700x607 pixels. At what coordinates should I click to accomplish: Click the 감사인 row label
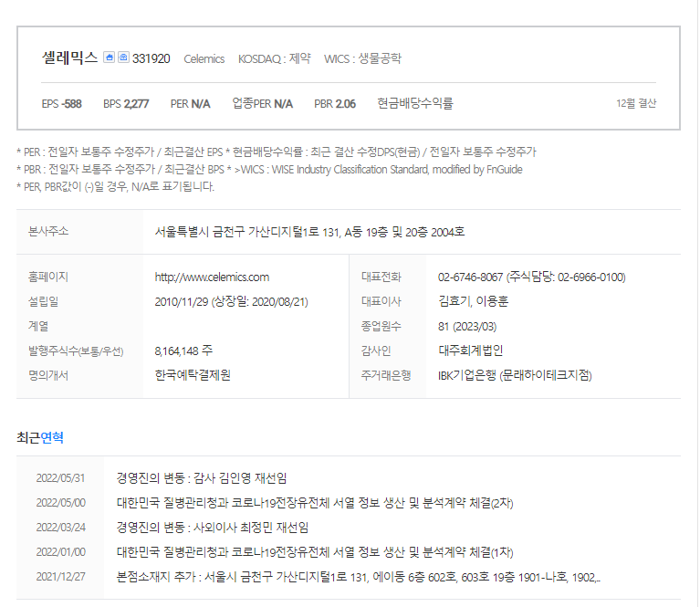click(376, 351)
